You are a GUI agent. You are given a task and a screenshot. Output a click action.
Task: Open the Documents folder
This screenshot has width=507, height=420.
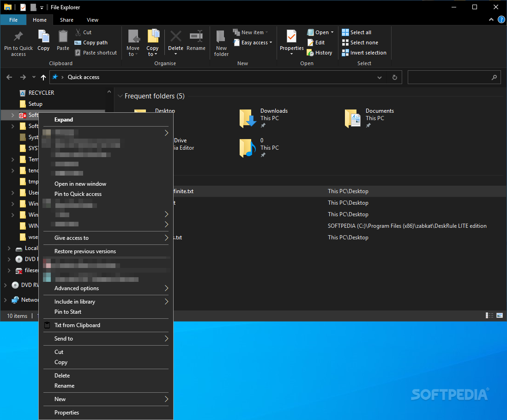point(369,118)
